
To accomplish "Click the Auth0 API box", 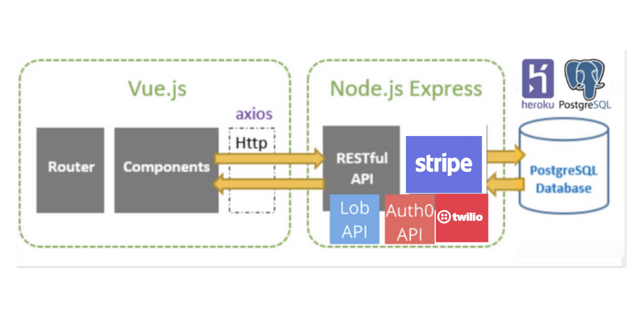I will [x=409, y=219].
